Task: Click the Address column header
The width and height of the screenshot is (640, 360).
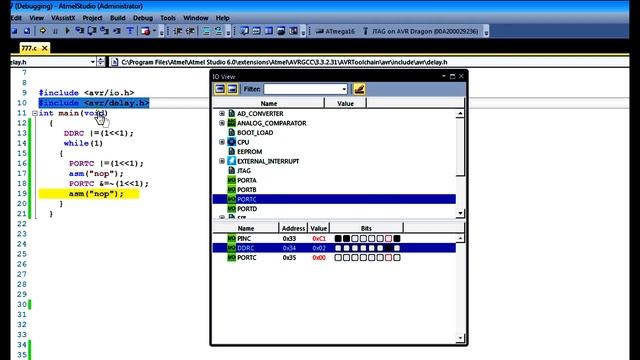Action: (x=293, y=229)
